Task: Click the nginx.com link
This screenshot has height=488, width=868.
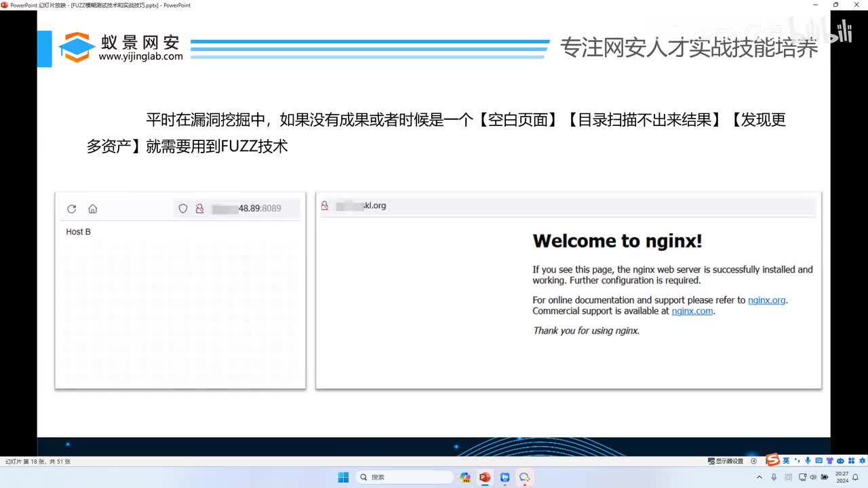Action: click(692, 311)
